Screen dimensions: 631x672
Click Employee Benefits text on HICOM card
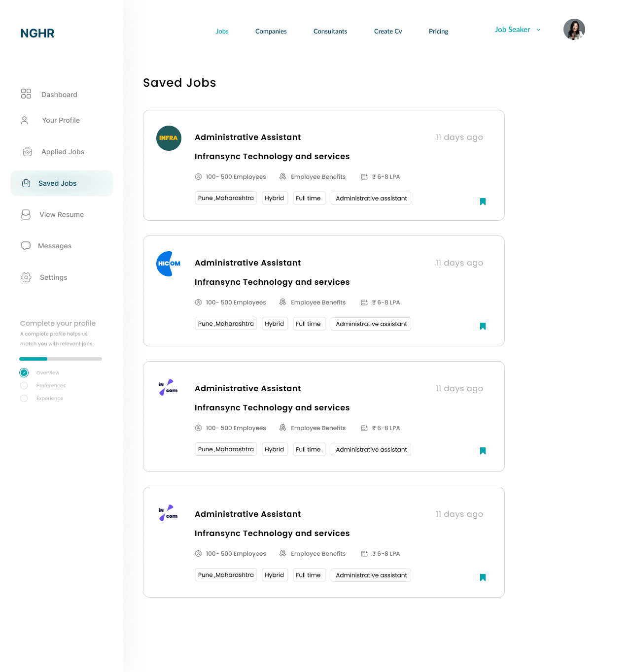click(318, 302)
